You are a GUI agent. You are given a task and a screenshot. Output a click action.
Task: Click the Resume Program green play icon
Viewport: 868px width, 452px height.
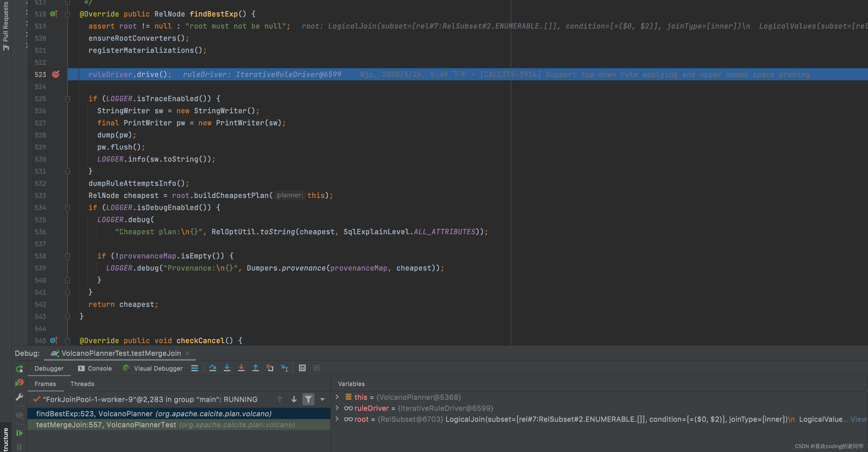click(x=20, y=433)
